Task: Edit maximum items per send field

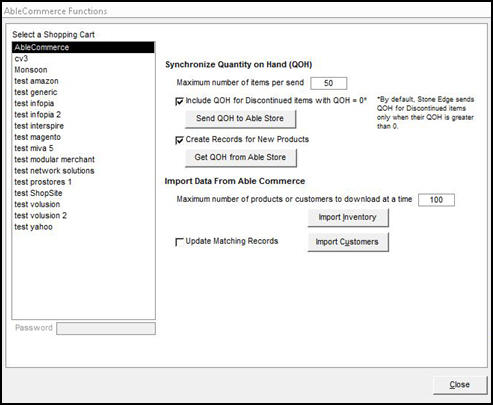Action: click(329, 83)
